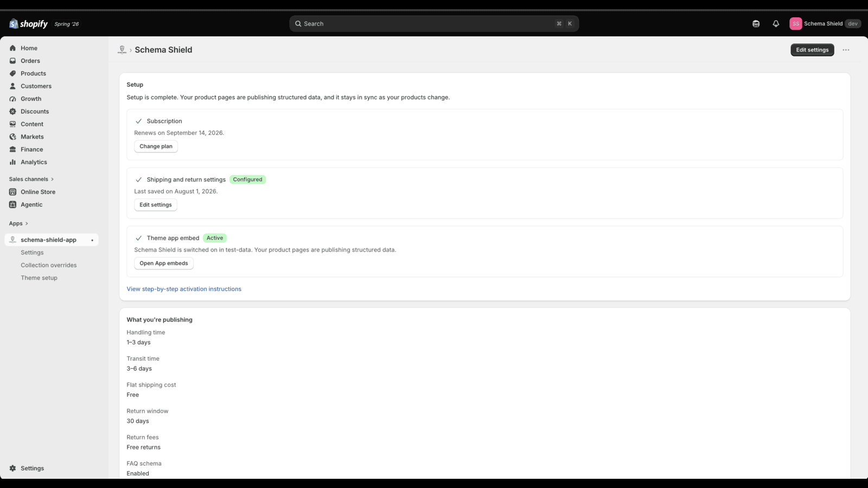This screenshot has width=868, height=488.
Task: Open the more actions ellipsis menu
Action: [846, 50]
